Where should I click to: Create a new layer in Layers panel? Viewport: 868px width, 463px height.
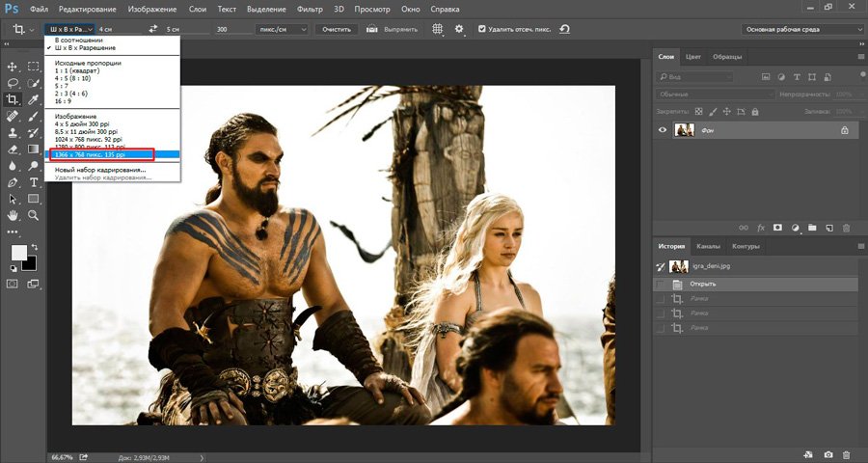coord(829,228)
